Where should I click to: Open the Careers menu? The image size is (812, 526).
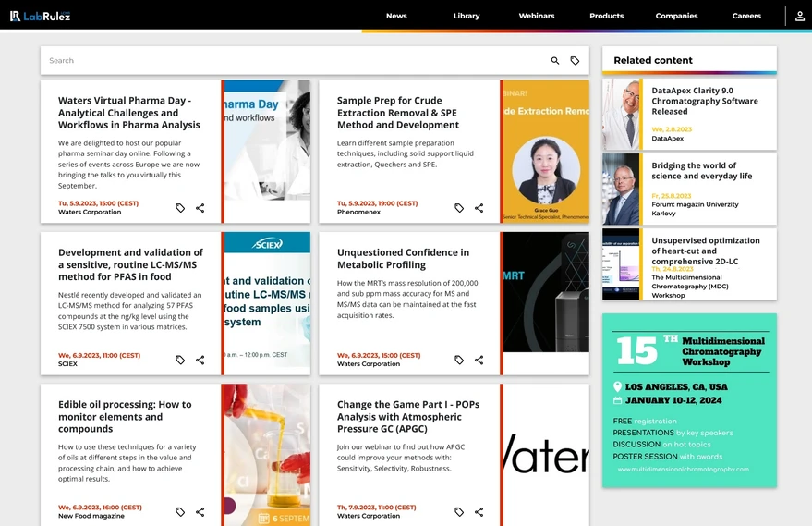coord(746,16)
